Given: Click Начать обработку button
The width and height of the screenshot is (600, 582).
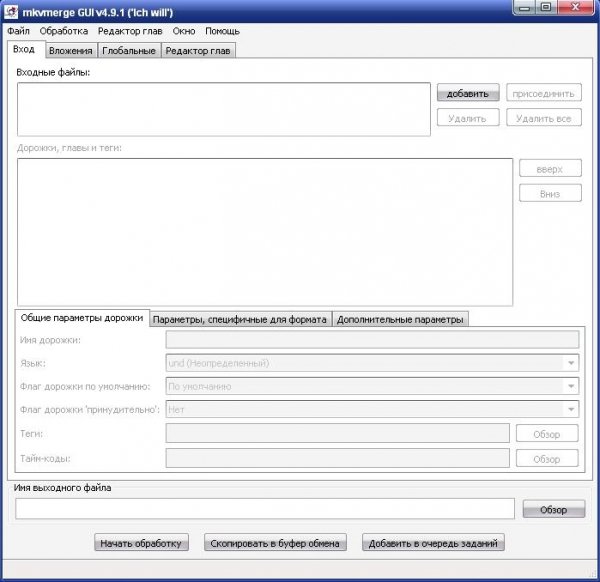Looking at the screenshot, I should (141, 543).
